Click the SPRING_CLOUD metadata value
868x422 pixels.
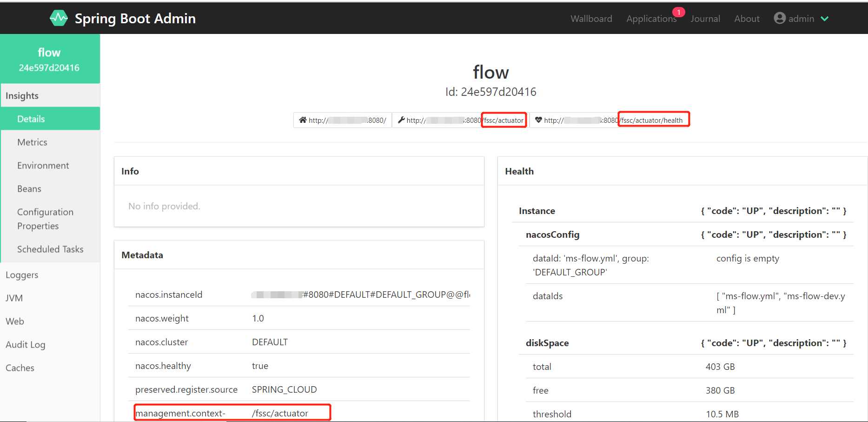tap(284, 389)
